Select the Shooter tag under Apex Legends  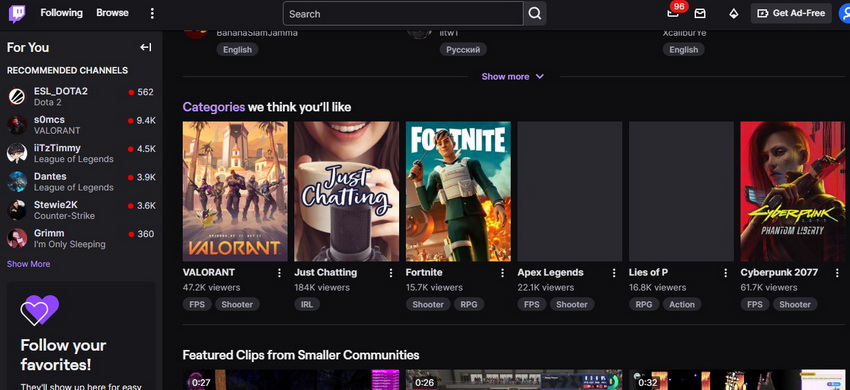572,304
